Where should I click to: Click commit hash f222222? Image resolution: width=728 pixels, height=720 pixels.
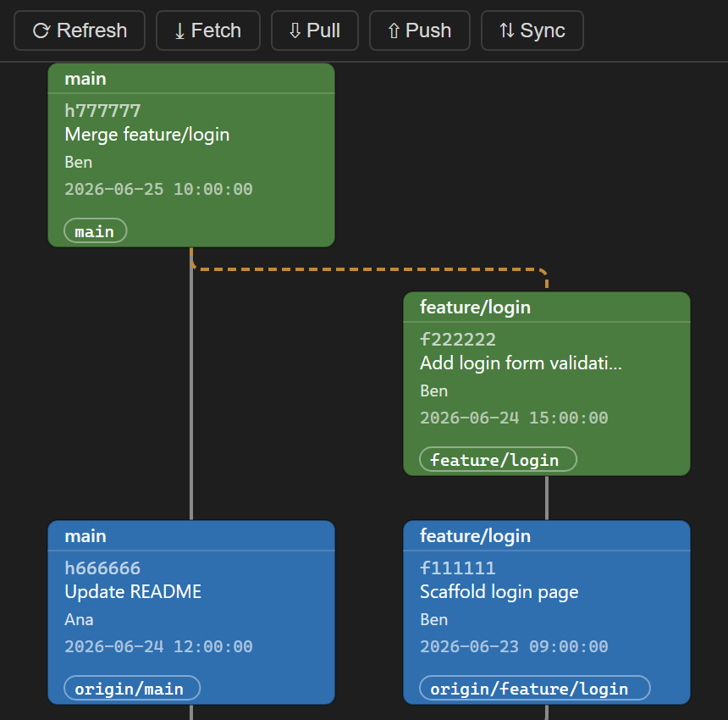pyautogui.click(x=458, y=340)
